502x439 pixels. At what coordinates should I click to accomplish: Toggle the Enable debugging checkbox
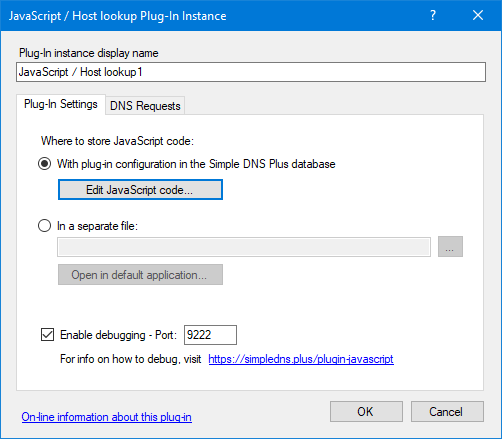pyautogui.click(x=47, y=335)
